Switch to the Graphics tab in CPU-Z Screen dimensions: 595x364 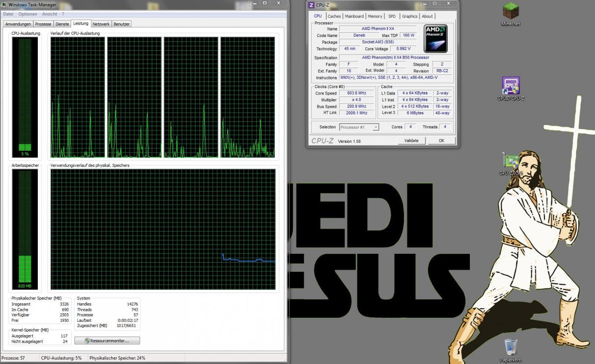410,16
